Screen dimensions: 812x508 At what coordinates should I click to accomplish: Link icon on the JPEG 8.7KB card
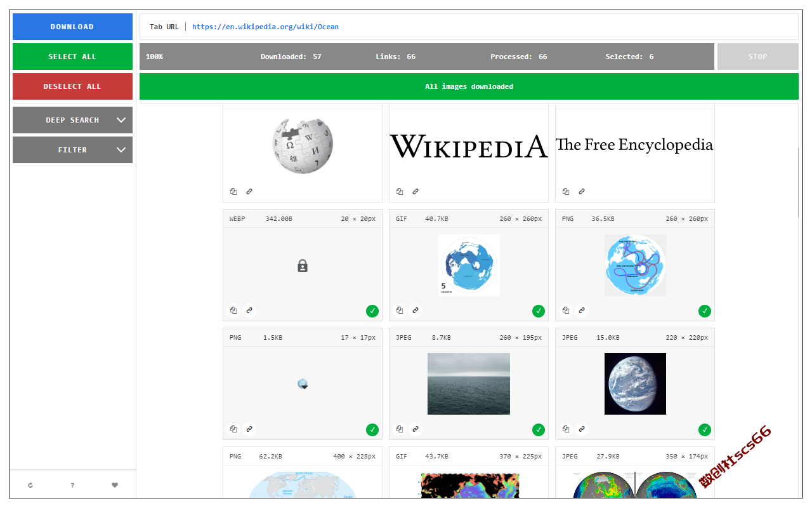(x=416, y=429)
